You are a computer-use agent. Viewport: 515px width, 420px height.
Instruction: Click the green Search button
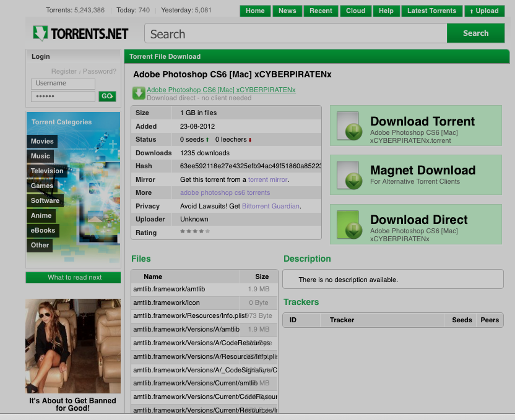475,33
